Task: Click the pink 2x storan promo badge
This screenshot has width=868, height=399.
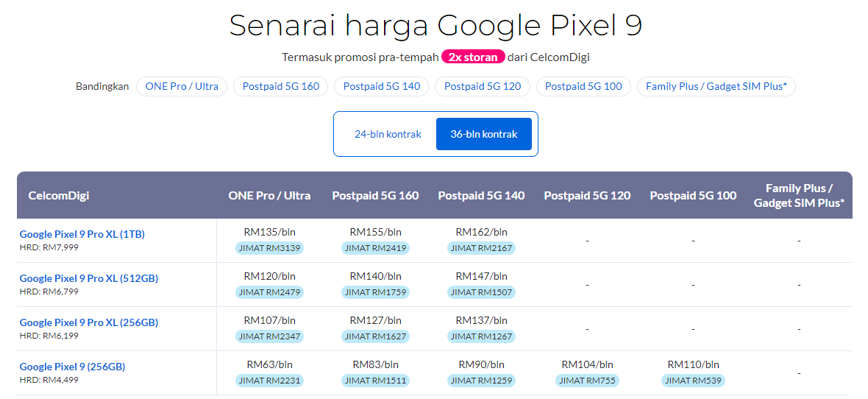Action: coord(474,57)
